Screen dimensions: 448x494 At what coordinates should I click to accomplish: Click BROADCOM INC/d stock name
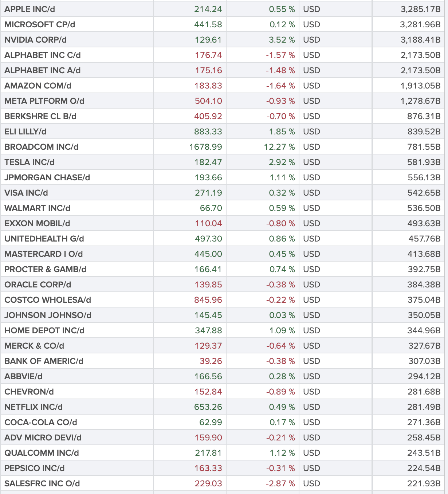tap(42, 147)
